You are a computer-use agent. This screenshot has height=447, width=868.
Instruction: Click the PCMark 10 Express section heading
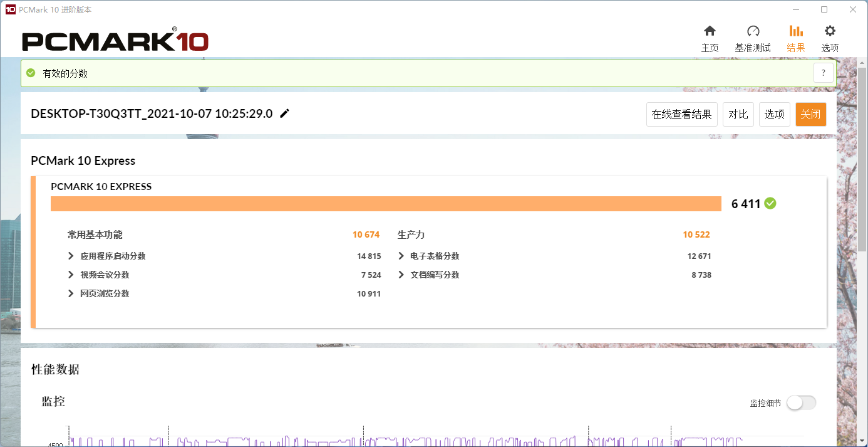(83, 160)
